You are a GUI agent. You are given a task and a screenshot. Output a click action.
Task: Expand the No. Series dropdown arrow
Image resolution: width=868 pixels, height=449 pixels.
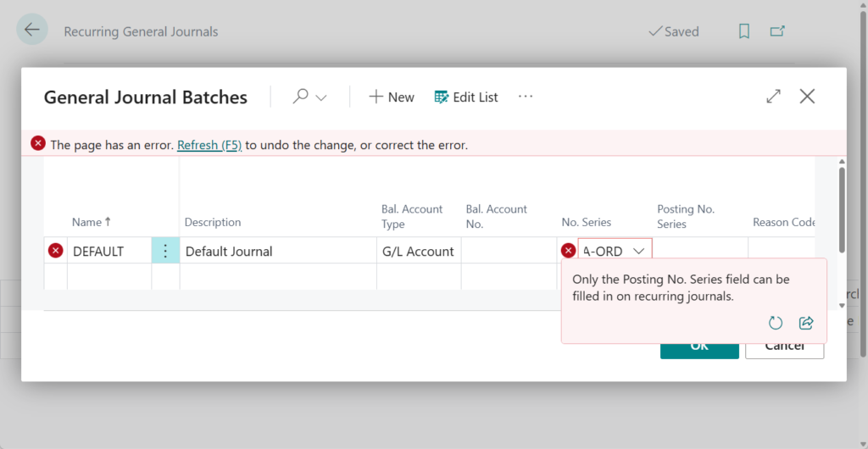639,251
